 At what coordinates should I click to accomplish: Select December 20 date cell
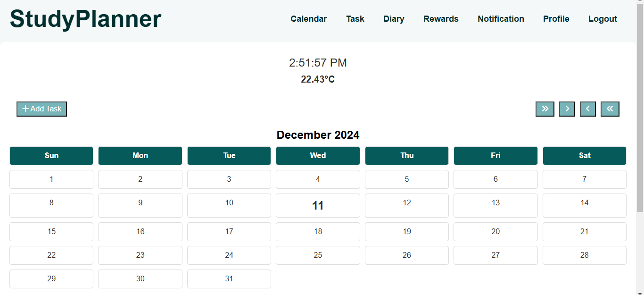point(495,231)
